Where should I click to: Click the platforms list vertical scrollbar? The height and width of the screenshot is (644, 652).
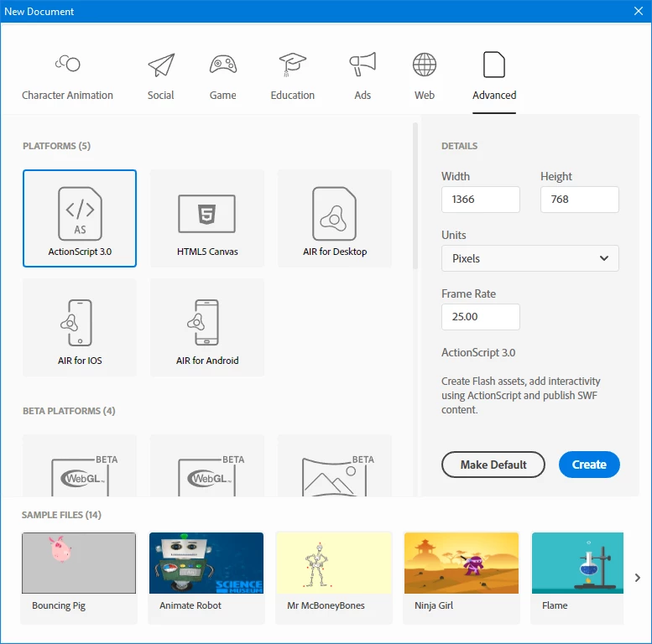point(415,195)
